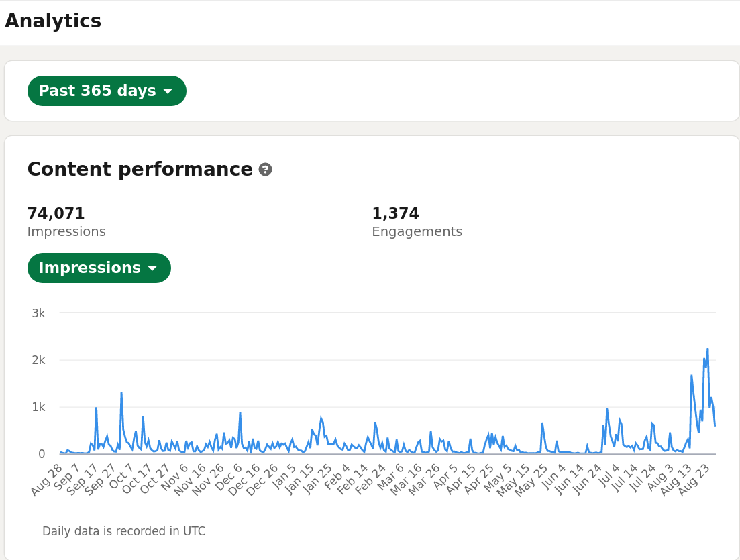The width and height of the screenshot is (740, 560).
Task: Click the chart spike near Sep 17
Action: click(97, 408)
